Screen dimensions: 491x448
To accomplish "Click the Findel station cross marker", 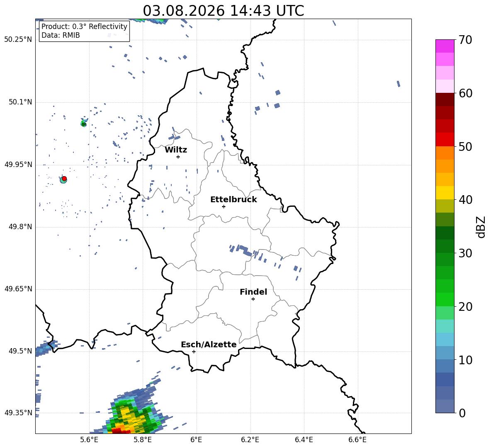I will pyautogui.click(x=253, y=299).
